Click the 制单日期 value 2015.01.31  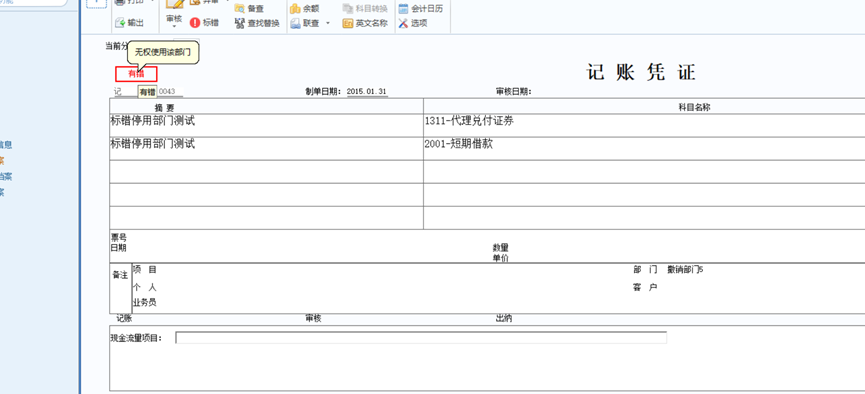(367, 92)
